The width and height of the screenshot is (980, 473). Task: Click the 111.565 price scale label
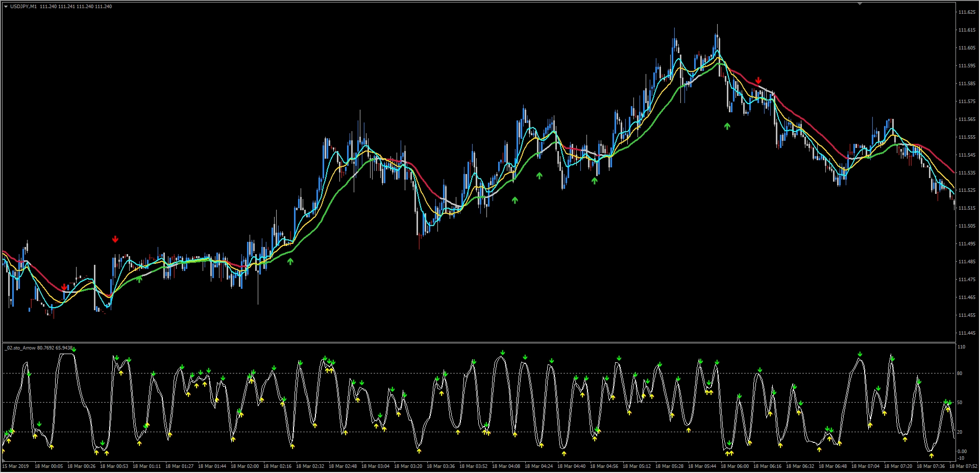point(967,119)
